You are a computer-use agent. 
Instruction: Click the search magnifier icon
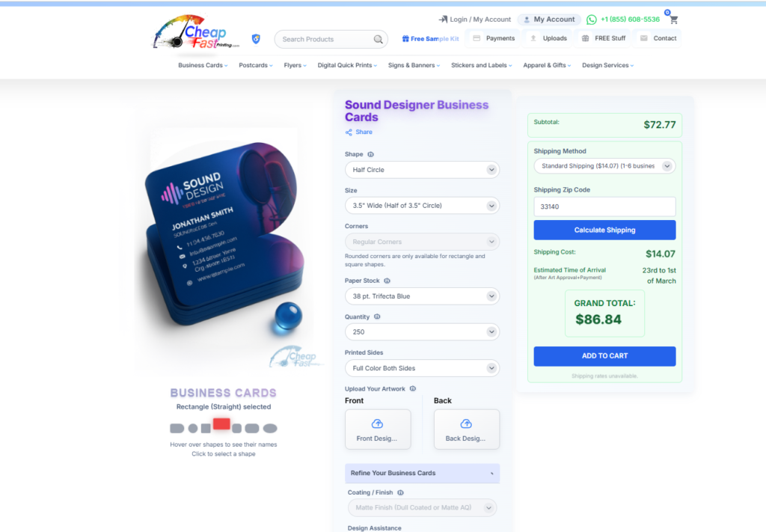[x=378, y=39]
